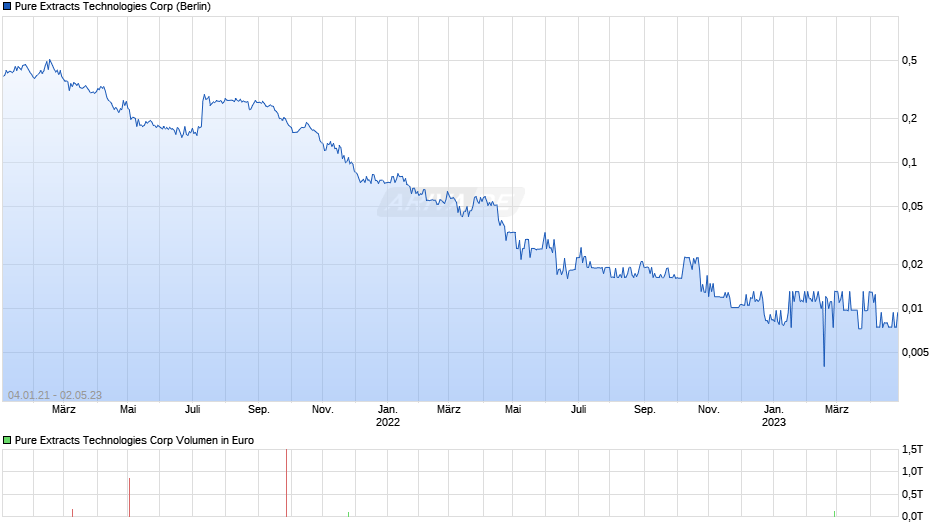Click the 1,5T volume axis label
Screen dimensions: 940x526
pos(912,449)
